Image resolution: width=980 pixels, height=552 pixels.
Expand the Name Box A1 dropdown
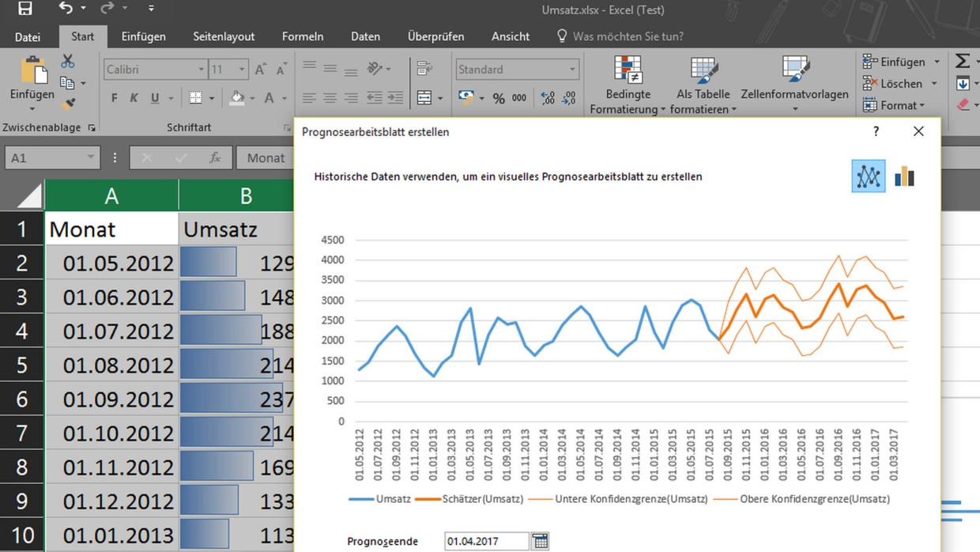tap(90, 157)
